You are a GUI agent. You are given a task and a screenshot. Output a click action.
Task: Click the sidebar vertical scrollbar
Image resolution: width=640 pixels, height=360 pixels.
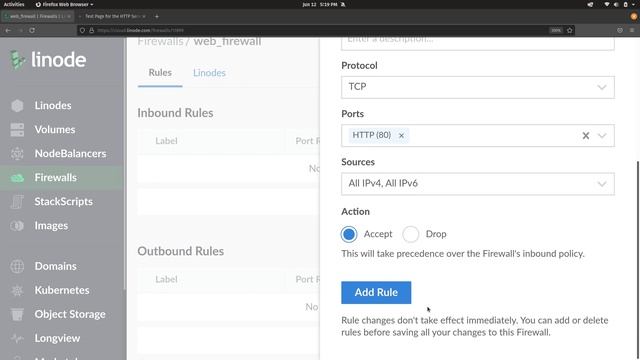[125, 163]
